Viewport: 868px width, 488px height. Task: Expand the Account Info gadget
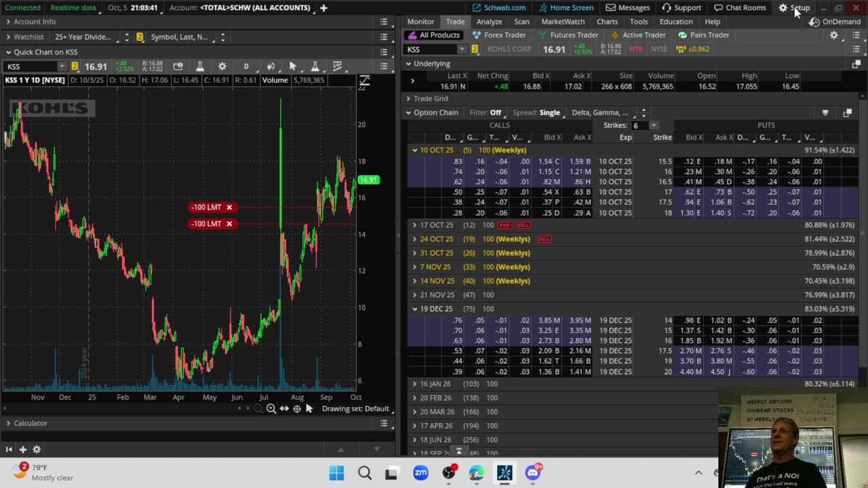8,22
